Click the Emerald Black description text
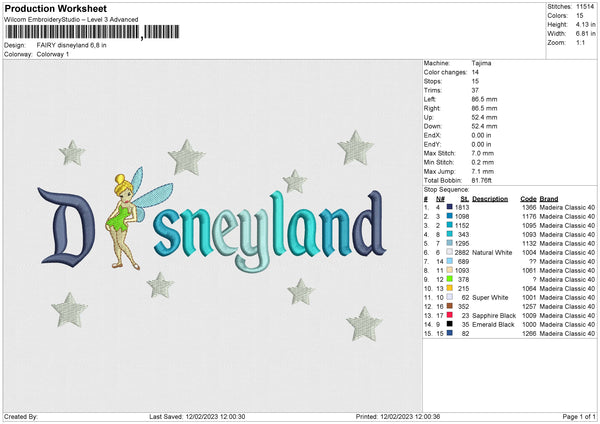 493,325
